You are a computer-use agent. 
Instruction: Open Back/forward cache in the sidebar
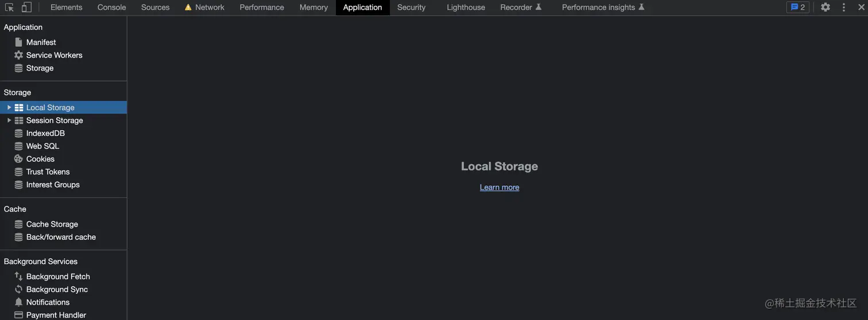(x=63, y=237)
